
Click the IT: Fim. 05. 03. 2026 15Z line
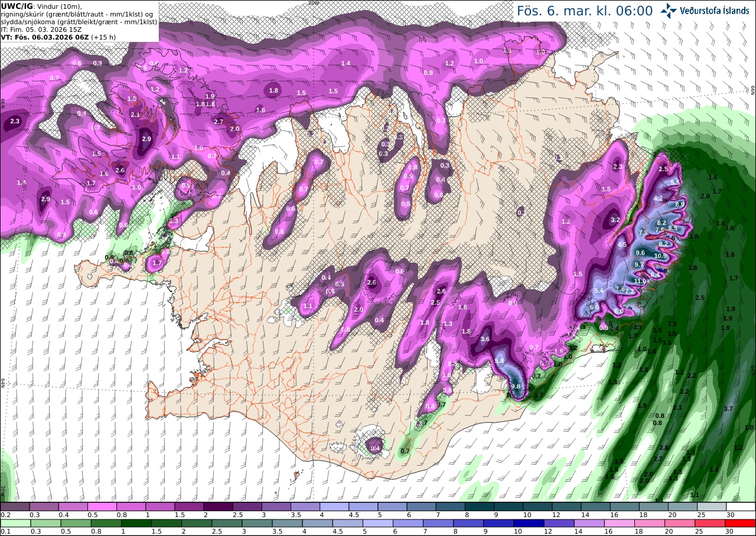(41, 29)
